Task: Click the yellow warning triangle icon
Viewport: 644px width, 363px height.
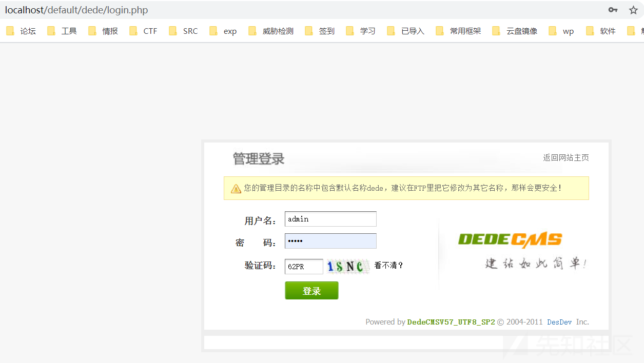Action: pyautogui.click(x=236, y=189)
